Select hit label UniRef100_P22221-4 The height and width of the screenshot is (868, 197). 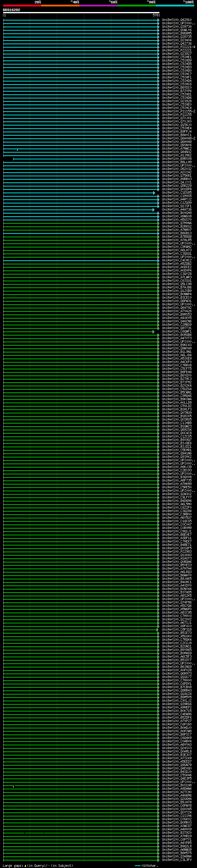pyautogui.click(x=179, y=47)
